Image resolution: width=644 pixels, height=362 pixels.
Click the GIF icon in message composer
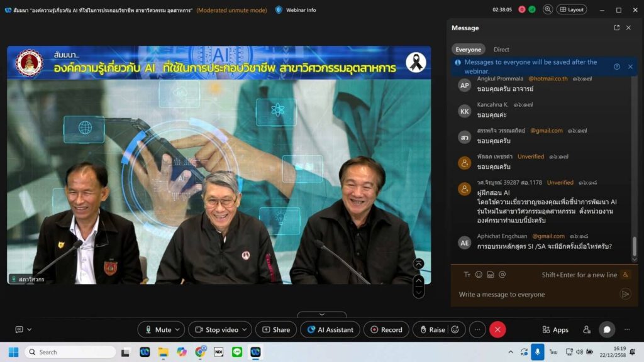pyautogui.click(x=491, y=275)
